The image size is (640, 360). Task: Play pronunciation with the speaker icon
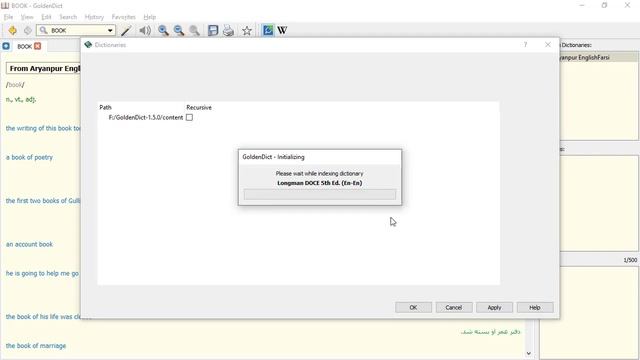(x=145, y=31)
